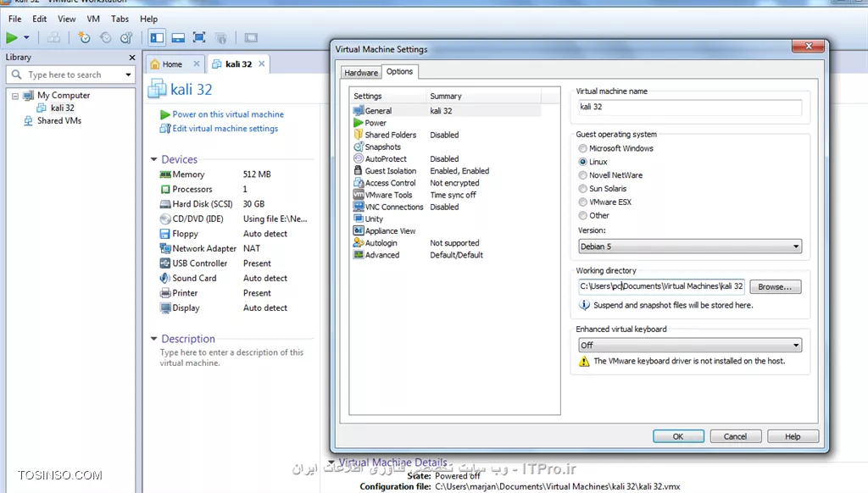Select General in the settings list
The height and width of the screenshot is (493, 868).
(446, 111)
